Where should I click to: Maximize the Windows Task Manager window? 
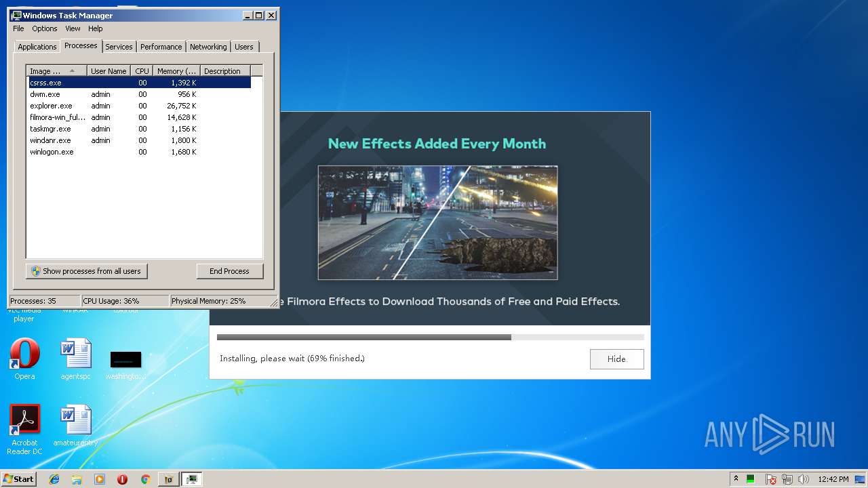258,15
